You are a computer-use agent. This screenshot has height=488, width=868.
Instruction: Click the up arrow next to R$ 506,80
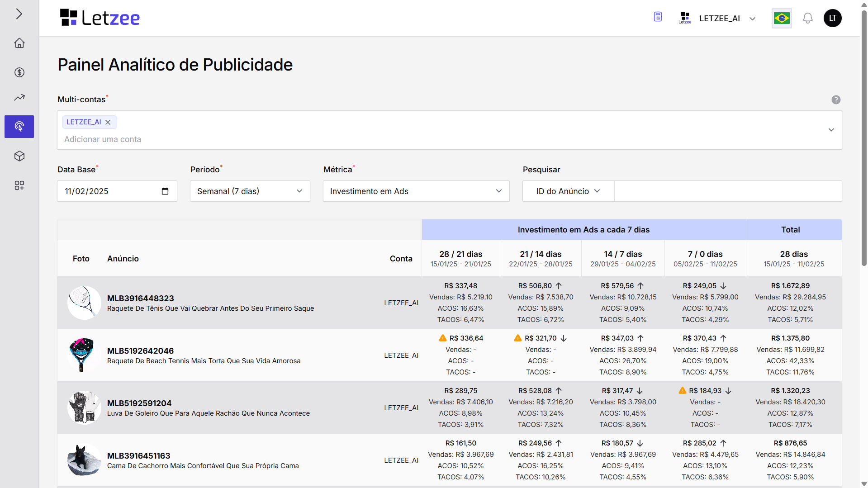[559, 286]
